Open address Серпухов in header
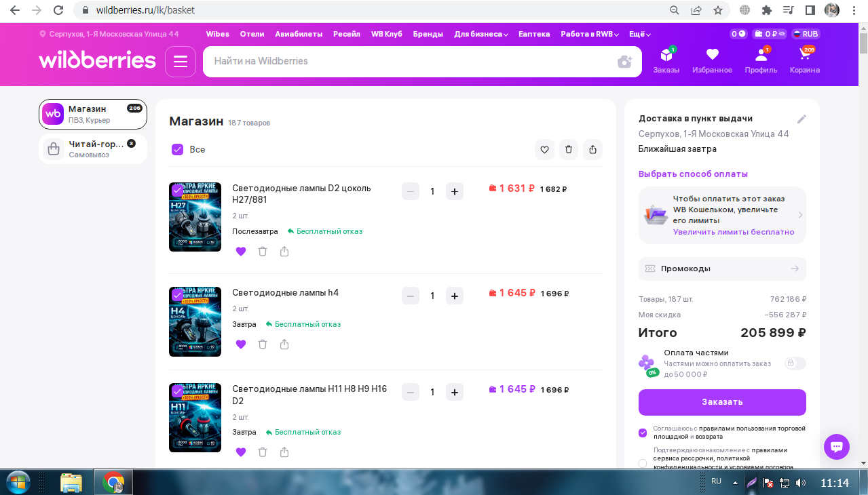This screenshot has width=868, height=495. (x=109, y=34)
